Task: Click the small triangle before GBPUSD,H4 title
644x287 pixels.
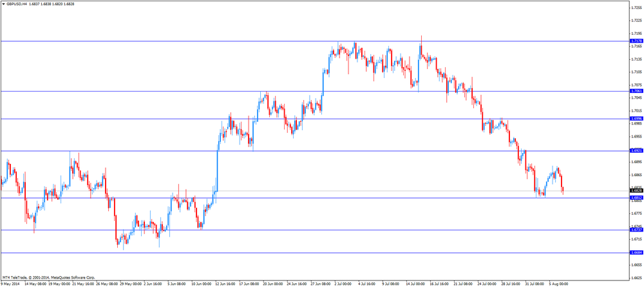Action: (x=3, y=3)
